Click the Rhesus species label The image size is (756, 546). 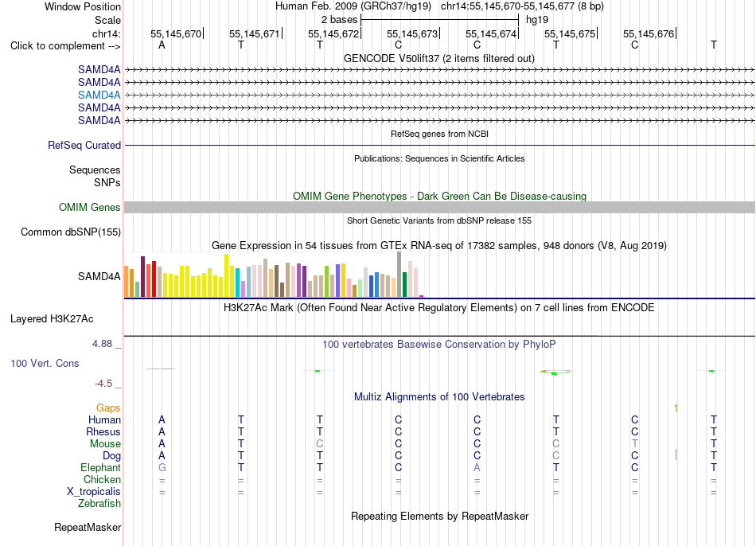[x=103, y=431]
